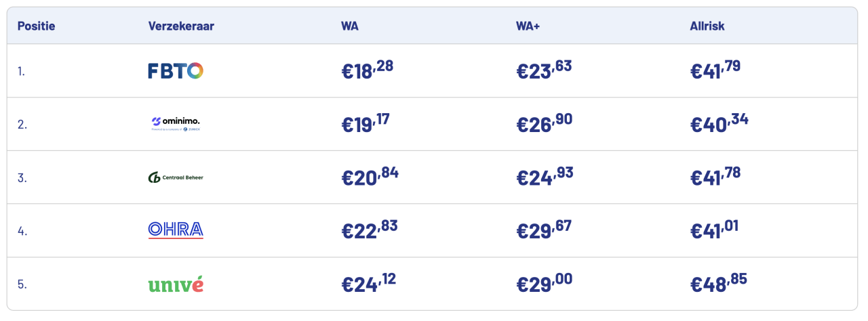Screen dimensions: 868x321
Task: Open the ominimo logo
Action: [x=176, y=123]
